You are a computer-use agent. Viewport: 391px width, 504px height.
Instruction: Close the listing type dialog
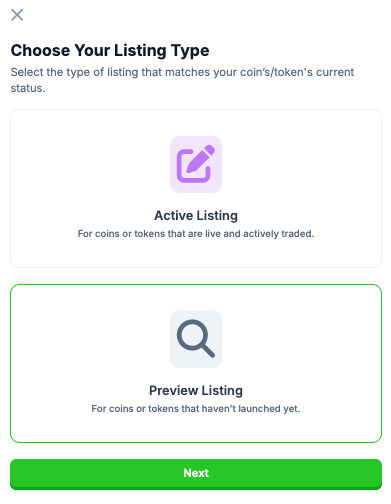click(x=17, y=15)
